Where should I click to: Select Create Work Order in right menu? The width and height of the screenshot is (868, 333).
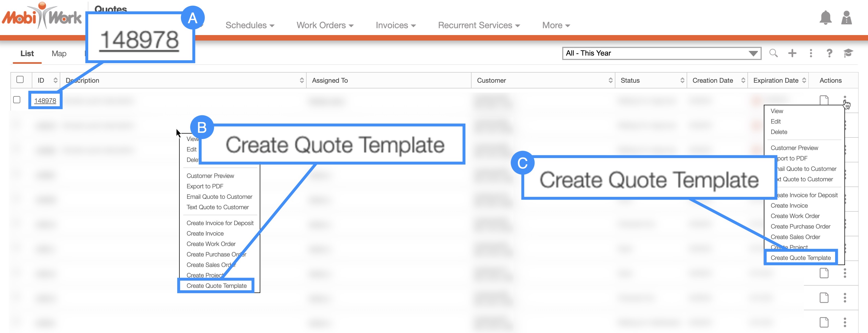795,216
